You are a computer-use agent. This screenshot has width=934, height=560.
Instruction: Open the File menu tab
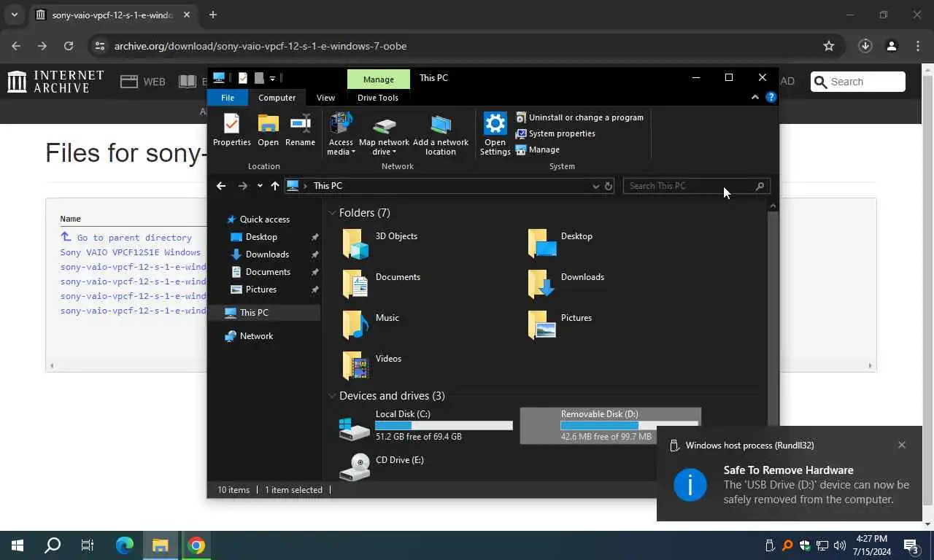(x=228, y=98)
